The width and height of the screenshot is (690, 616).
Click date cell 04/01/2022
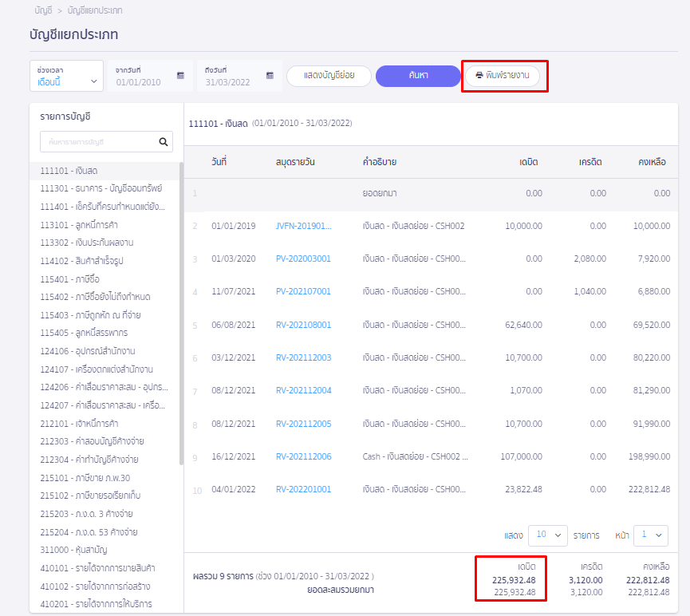tap(234, 489)
